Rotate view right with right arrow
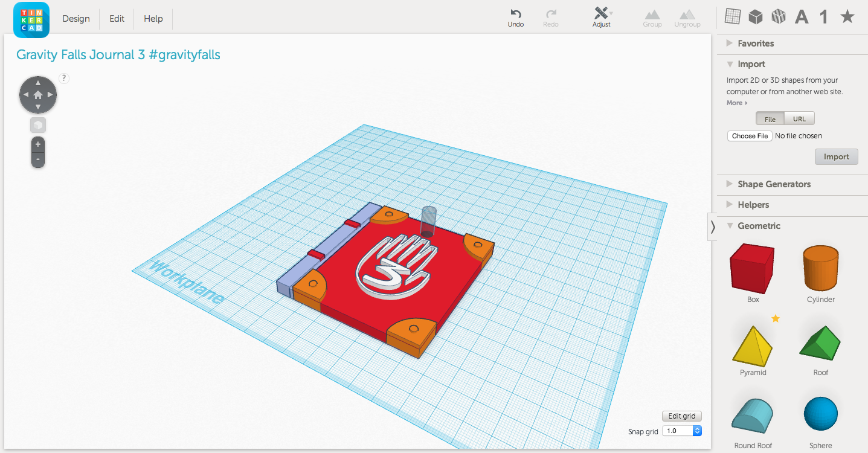This screenshot has width=868, height=453. pos(51,95)
